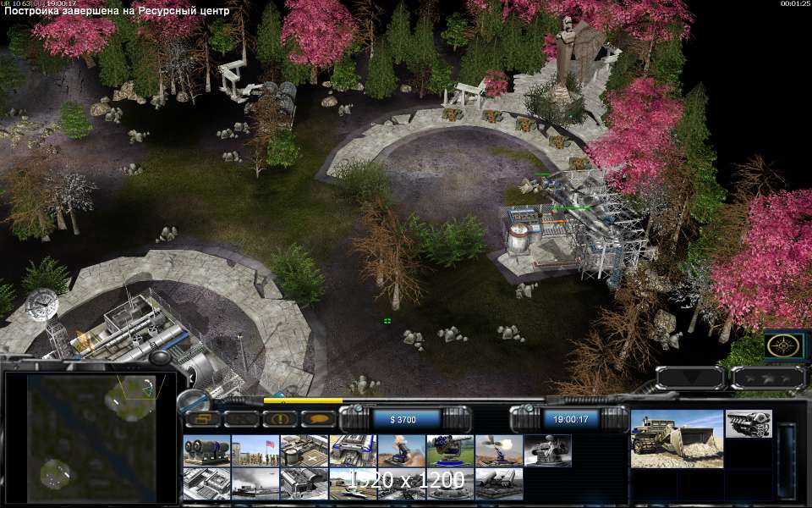Click the greyed smoky icon below the barracks icon

pyautogui.click(x=255, y=483)
